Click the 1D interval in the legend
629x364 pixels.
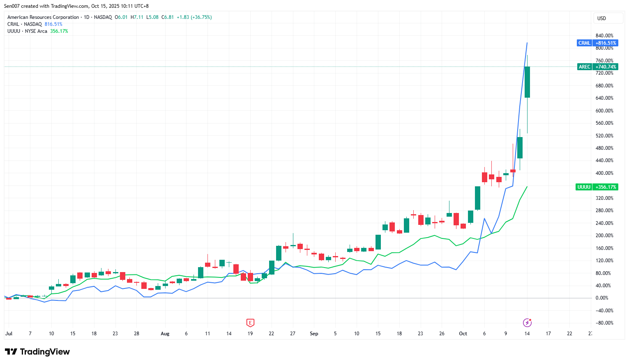click(86, 17)
